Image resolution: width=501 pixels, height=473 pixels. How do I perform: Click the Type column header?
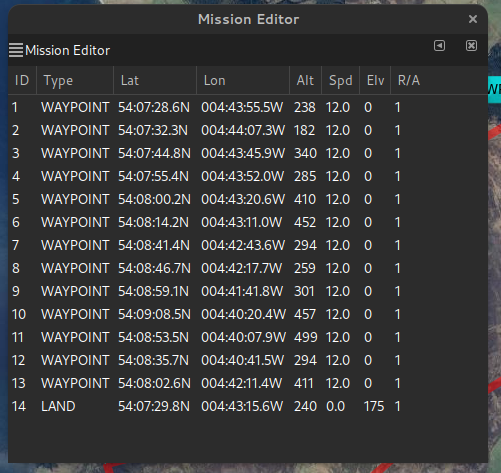75,80
